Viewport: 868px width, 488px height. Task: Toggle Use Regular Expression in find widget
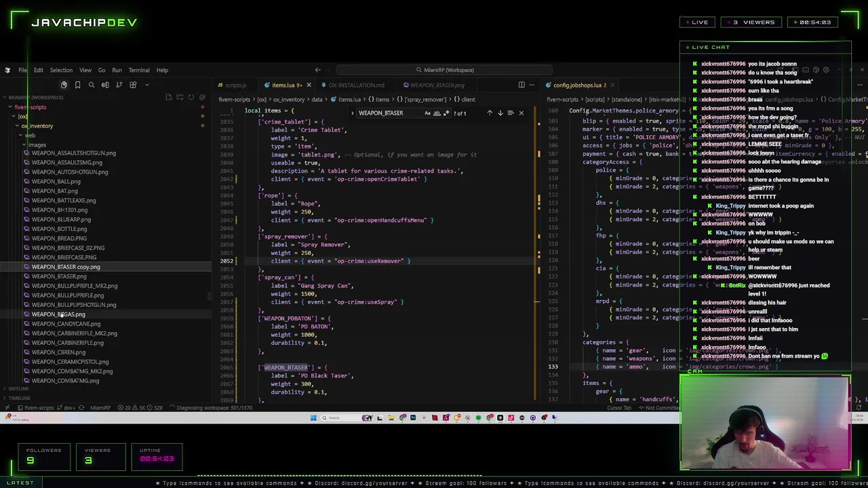[446, 113]
